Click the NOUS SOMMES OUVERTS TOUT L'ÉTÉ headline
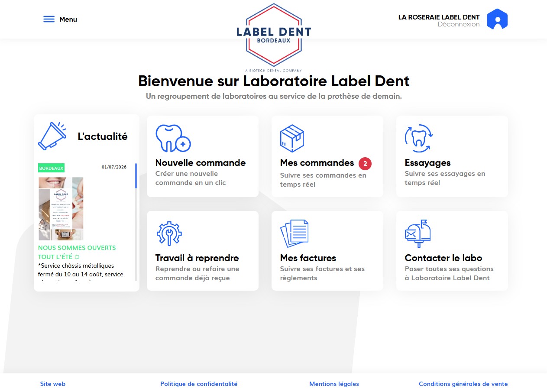Image resolution: width=547 pixels, height=392 pixels. click(77, 252)
